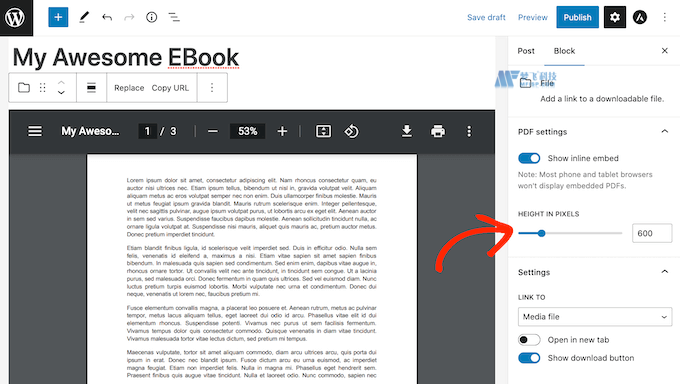Screen dimensions: 680x384
Task: Click the fit to page icon
Action: [323, 131]
